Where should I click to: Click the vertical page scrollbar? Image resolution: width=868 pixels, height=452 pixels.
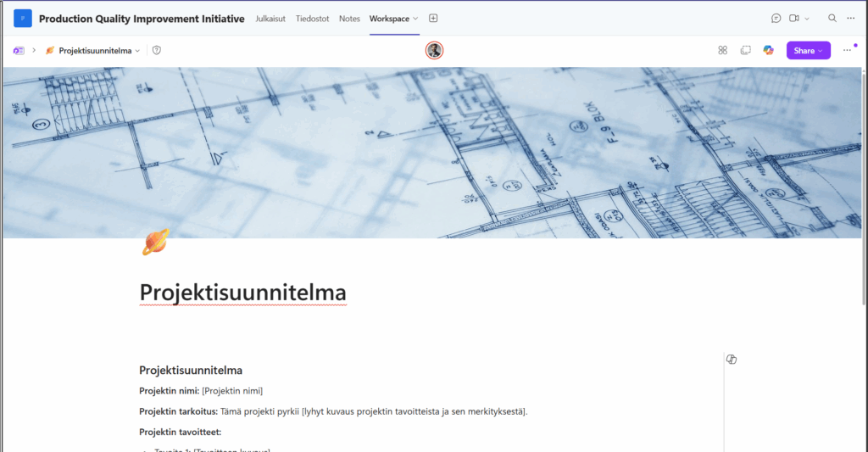(864, 188)
